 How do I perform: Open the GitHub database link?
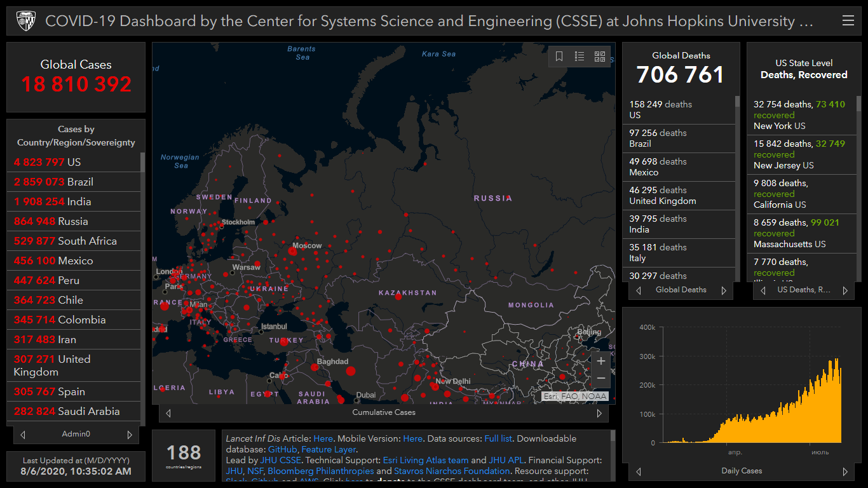pyautogui.click(x=283, y=449)
